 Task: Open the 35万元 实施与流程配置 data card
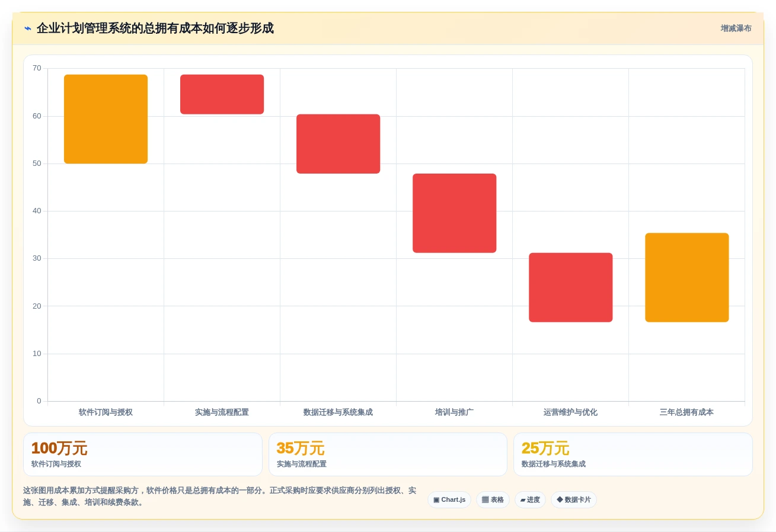[x=388, y=454]
